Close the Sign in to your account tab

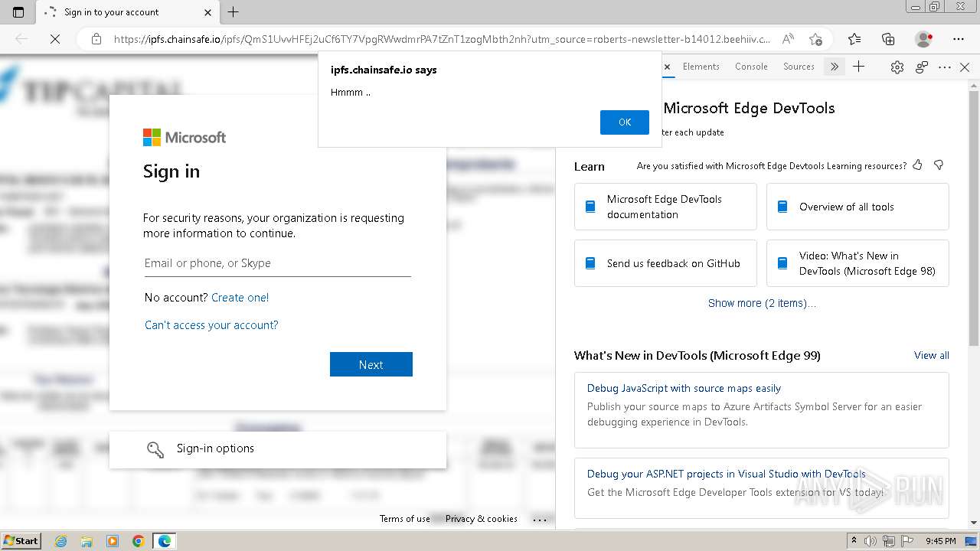click(208, 12)
